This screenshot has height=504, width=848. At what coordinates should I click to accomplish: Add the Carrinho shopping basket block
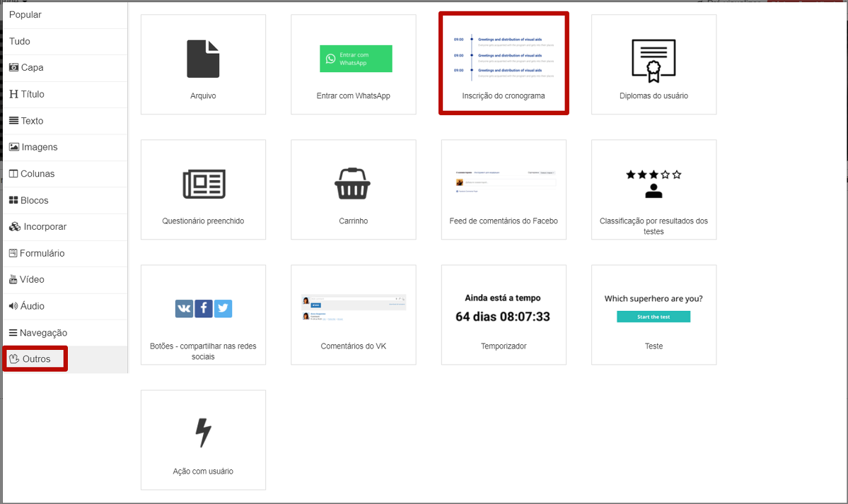[353, 184]
